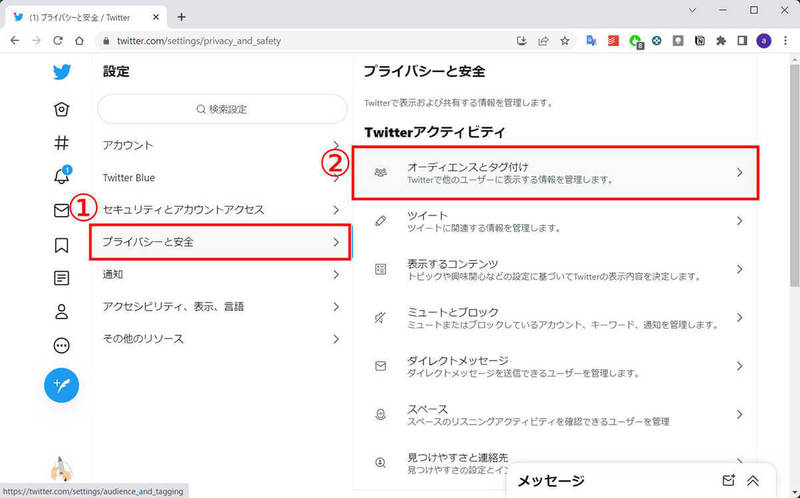Open Extensions puzzle piece icon

721,41
